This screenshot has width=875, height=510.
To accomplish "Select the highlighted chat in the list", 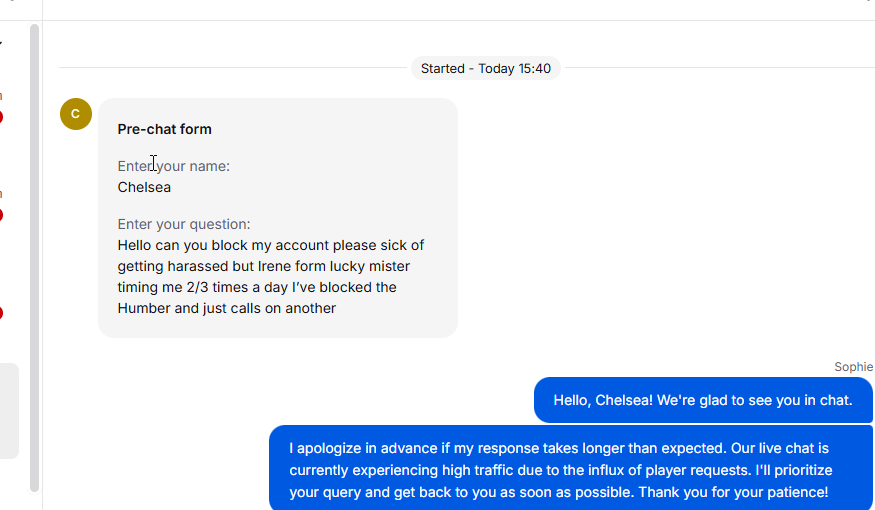I will (8, 410).
